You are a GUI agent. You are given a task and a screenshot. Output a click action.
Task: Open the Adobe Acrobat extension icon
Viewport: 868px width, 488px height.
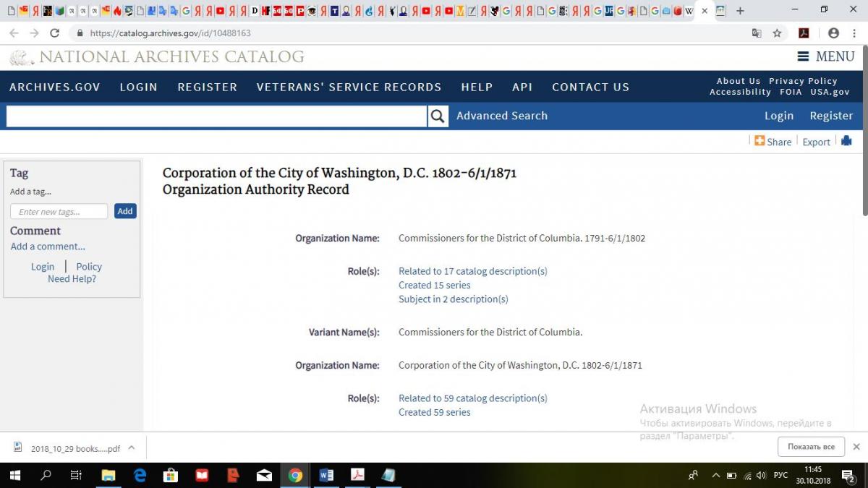pyautogui.click(x=803, y=33)
